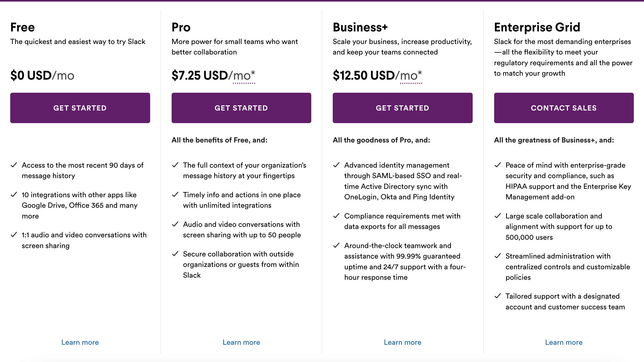Open Learn more for the Pro plan
The width and height of the screenshot is (644, 362).
(x=241, y=342)
